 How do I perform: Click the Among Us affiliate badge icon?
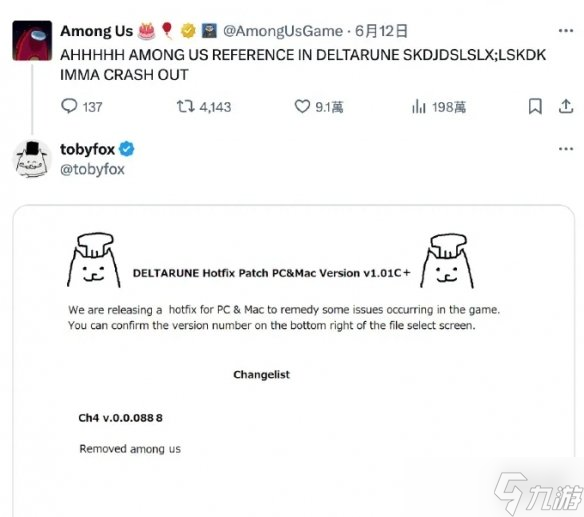pos(209,31)
